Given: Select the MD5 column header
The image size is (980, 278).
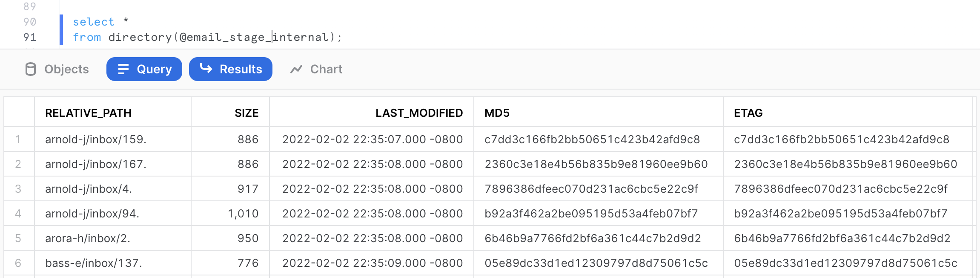Looking at the screenshot, I should coord(497,113).
